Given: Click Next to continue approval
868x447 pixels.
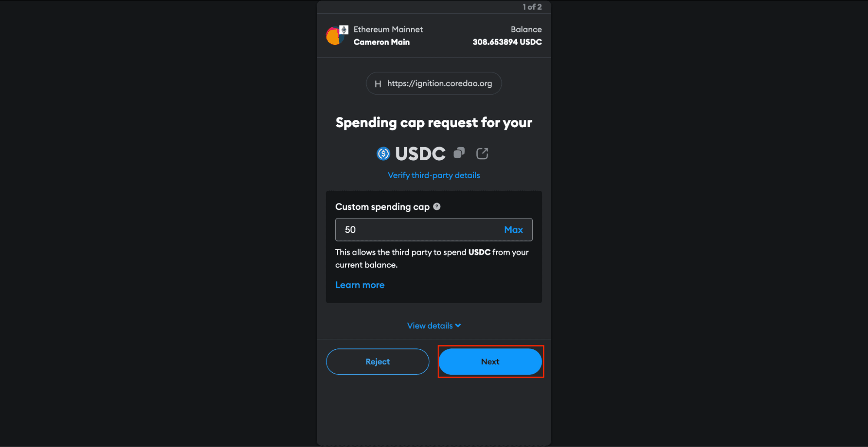Looking at the screenshot, I should click(490, 362).
